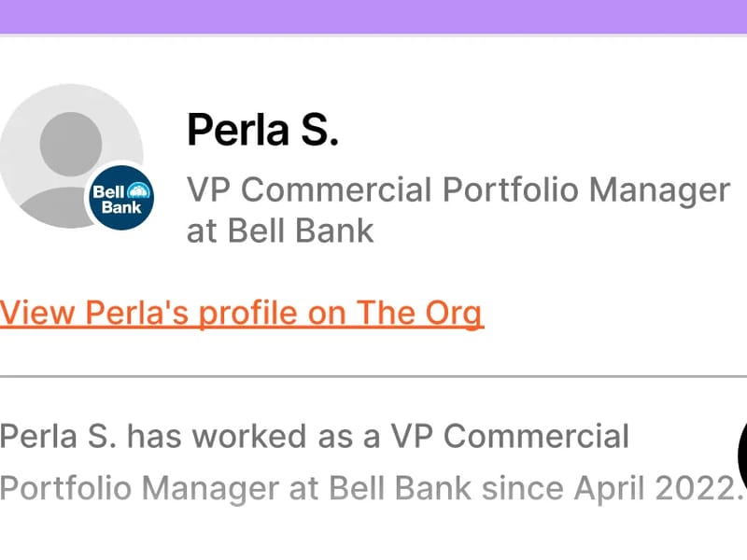
Task: Click "VP Commercial" in the bio's first line
Action: (x=510, y=436)
